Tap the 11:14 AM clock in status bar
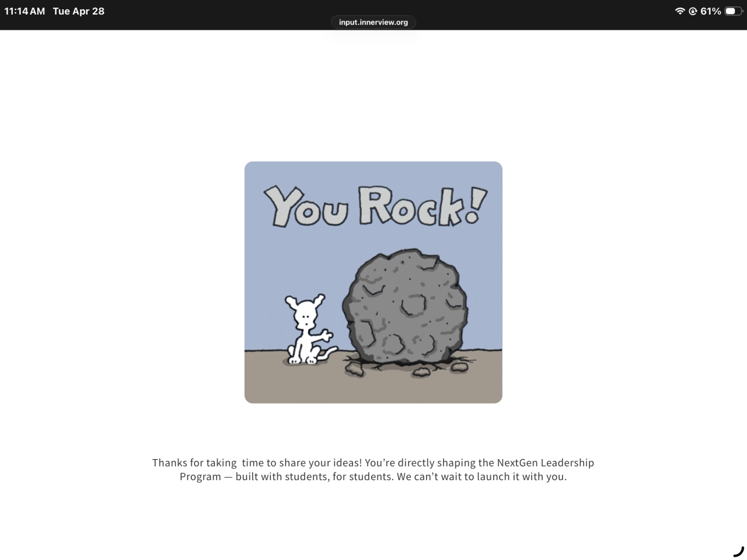The width and height of the screenshot is (747, 560). click(x=25, y=11)
